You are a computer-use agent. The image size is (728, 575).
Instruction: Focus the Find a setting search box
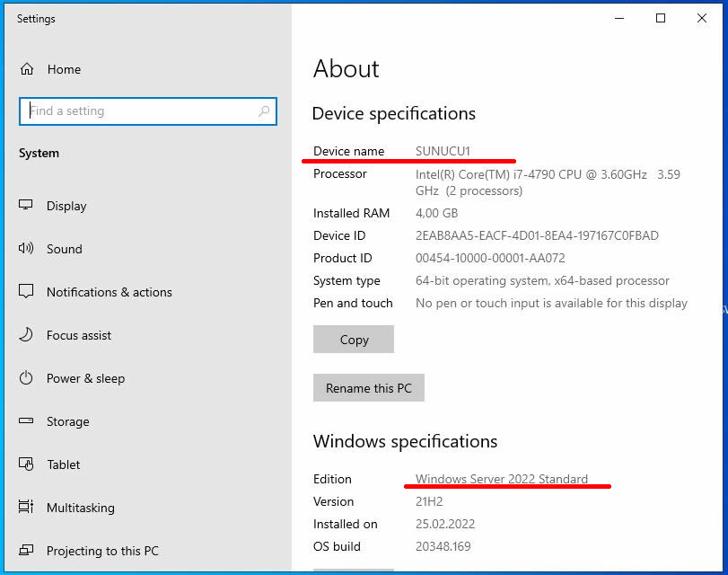148,111
